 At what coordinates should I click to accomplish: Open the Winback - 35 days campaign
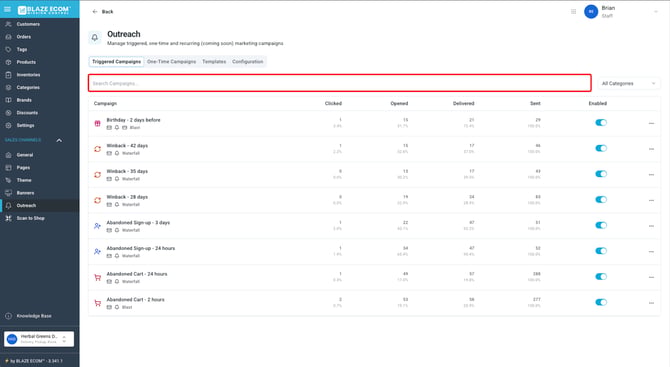click(127, 171)
